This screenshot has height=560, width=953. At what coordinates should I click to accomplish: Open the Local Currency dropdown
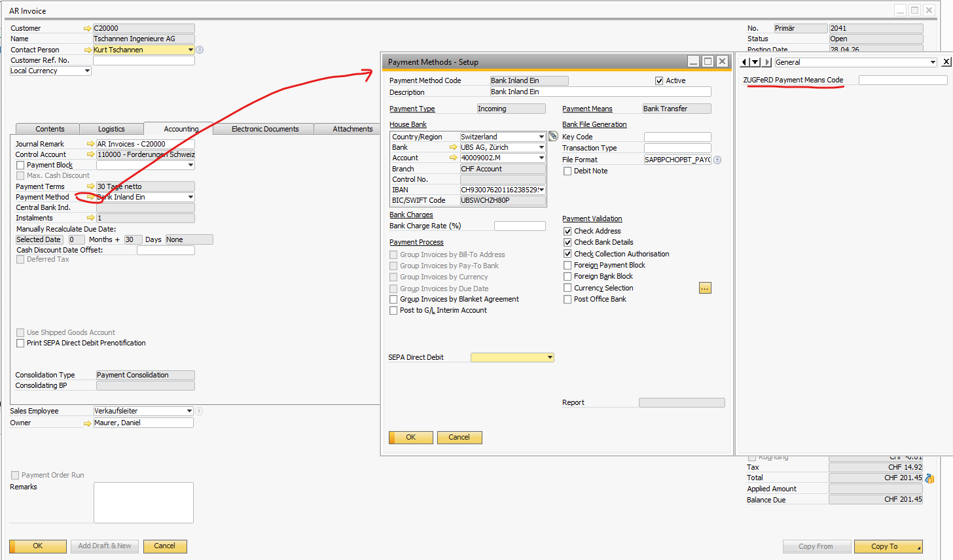(87, 71)
